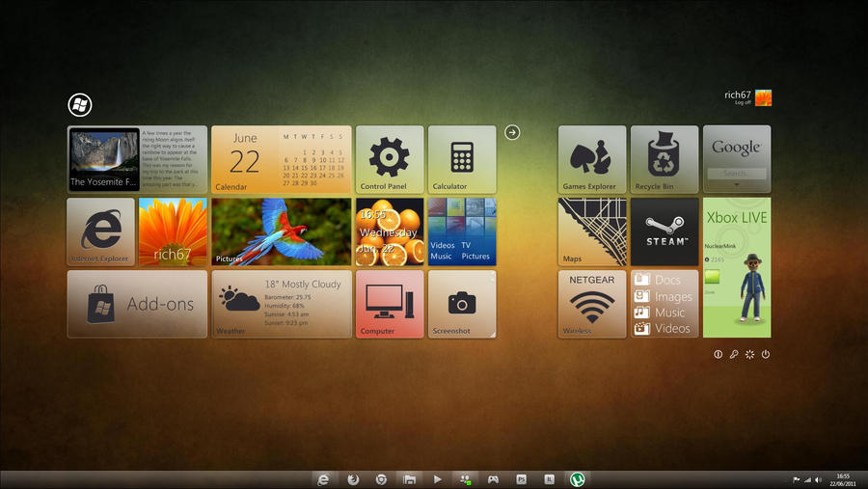868x489 pixels.
Task: Launch Steam from its tile
Action: (665, 232)
